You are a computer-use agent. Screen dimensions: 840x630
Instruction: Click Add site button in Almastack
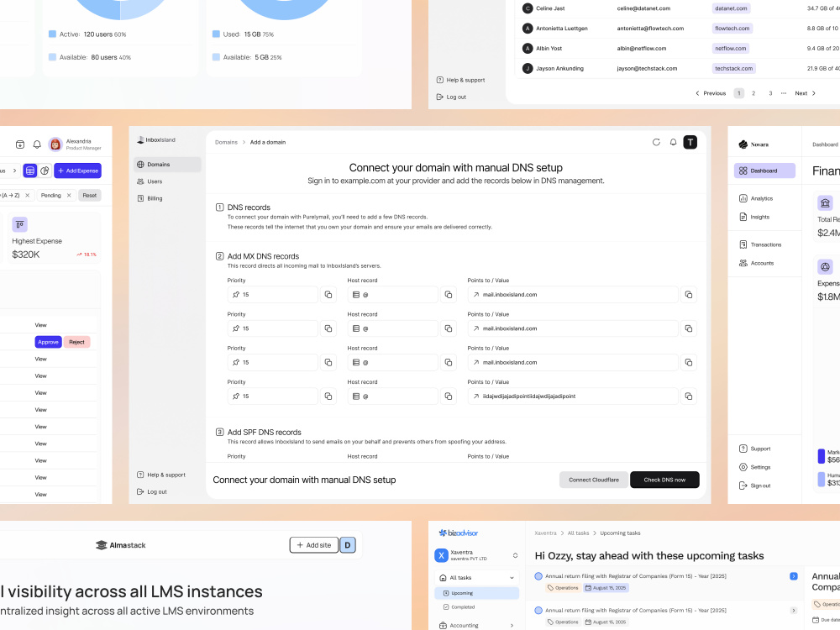coord(314,545)
